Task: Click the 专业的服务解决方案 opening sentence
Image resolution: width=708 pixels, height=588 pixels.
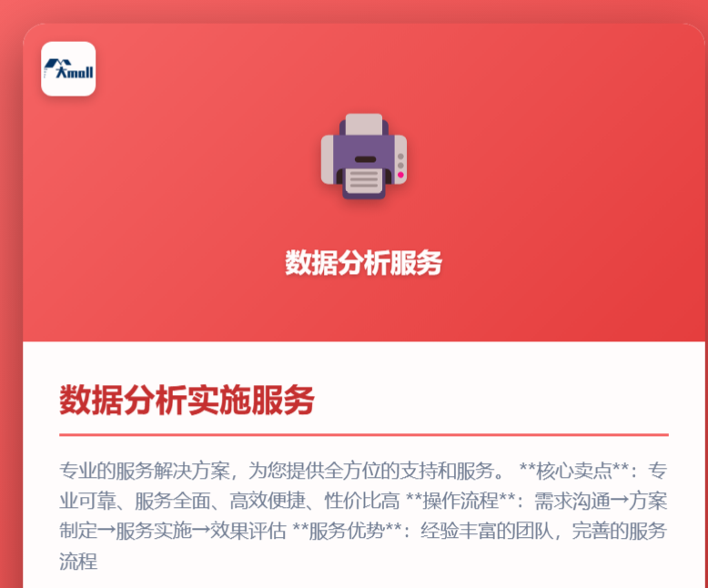Action: tap(145, 471)
